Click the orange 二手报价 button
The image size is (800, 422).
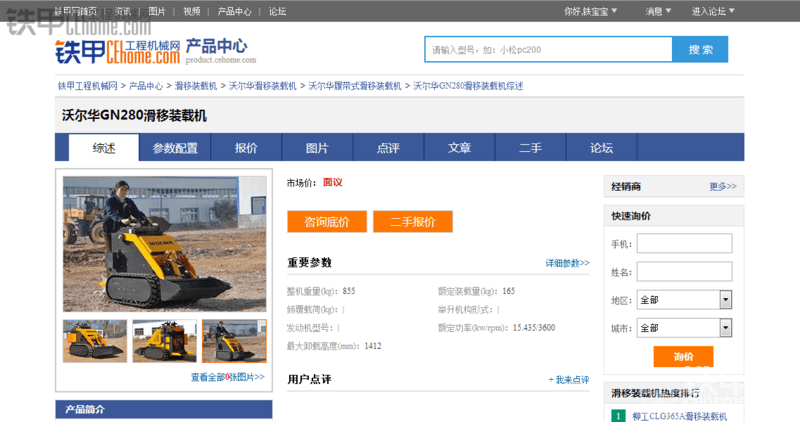click(413, 221)
